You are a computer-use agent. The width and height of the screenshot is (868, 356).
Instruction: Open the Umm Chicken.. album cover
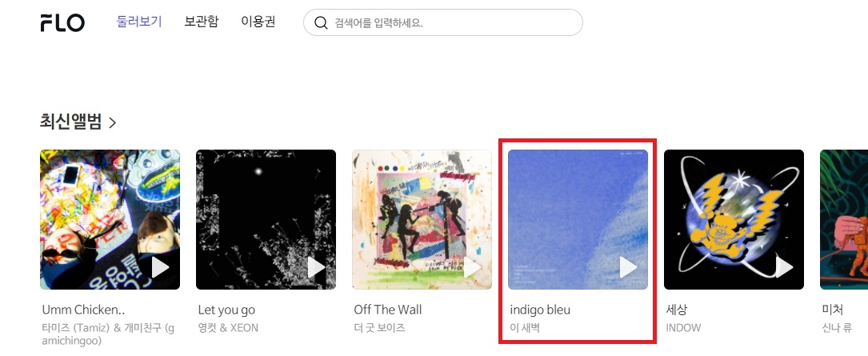pyautogui.click(x=110, y=219)
